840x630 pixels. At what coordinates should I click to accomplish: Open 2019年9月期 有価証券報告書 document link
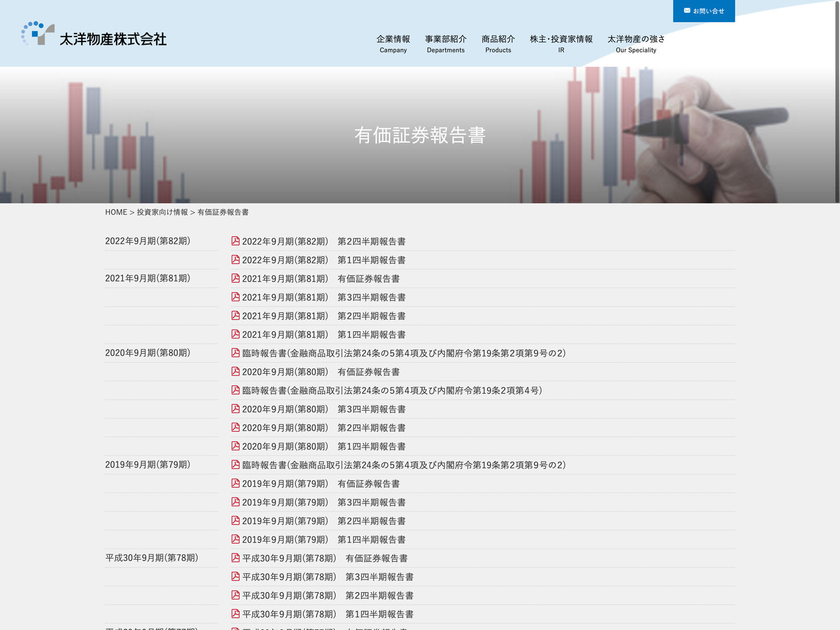(x=320, y=484)
